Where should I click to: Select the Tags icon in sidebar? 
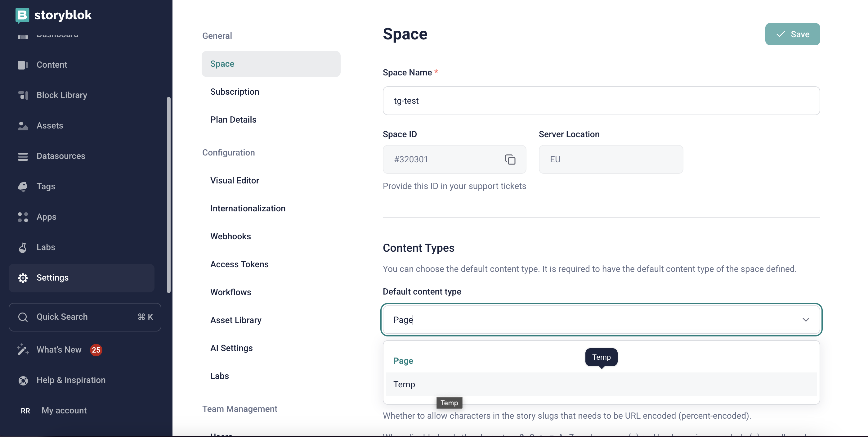tap(23, 187)
